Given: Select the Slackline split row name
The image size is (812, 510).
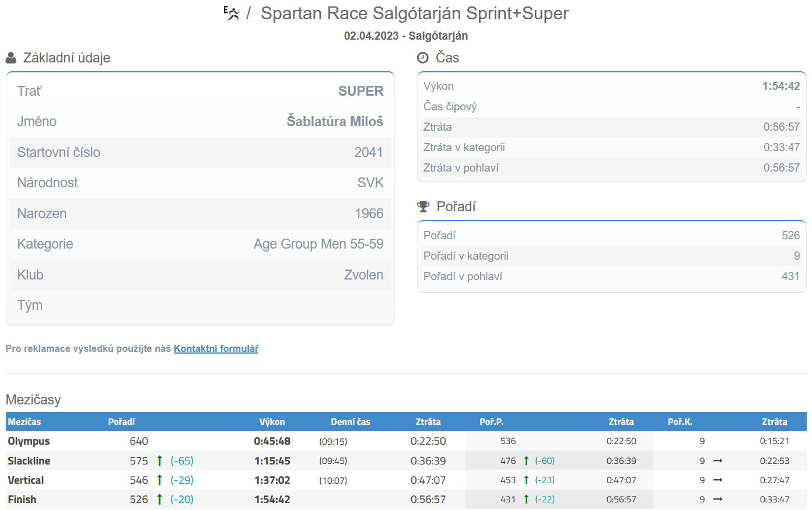Looking at the screenshot, I should click(29, 460).
